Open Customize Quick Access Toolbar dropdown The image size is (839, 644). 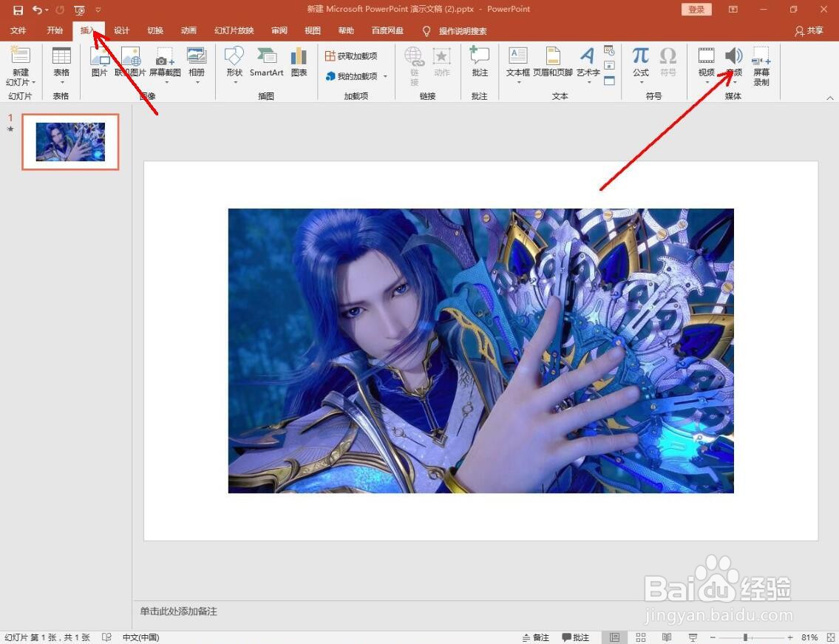(x=98, y=10)
